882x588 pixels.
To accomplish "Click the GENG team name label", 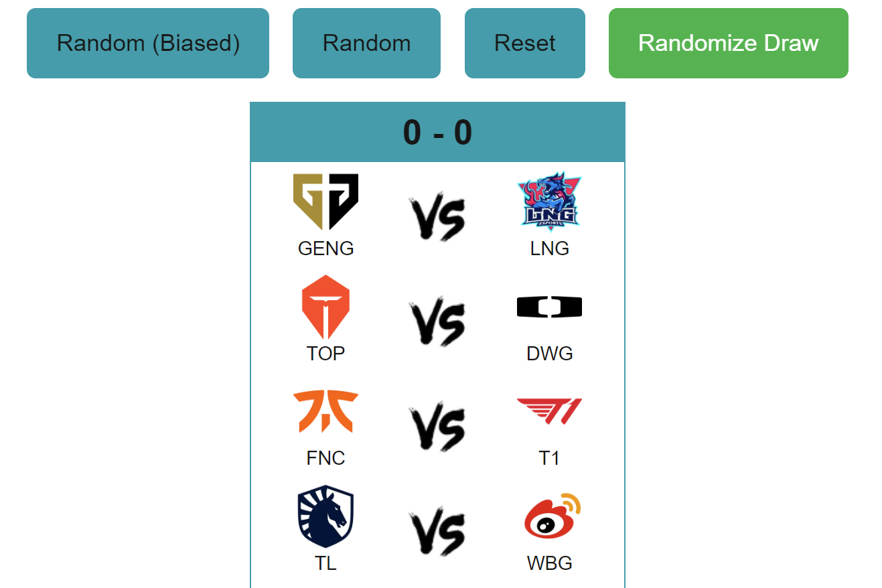I will [x=325, y=248].
